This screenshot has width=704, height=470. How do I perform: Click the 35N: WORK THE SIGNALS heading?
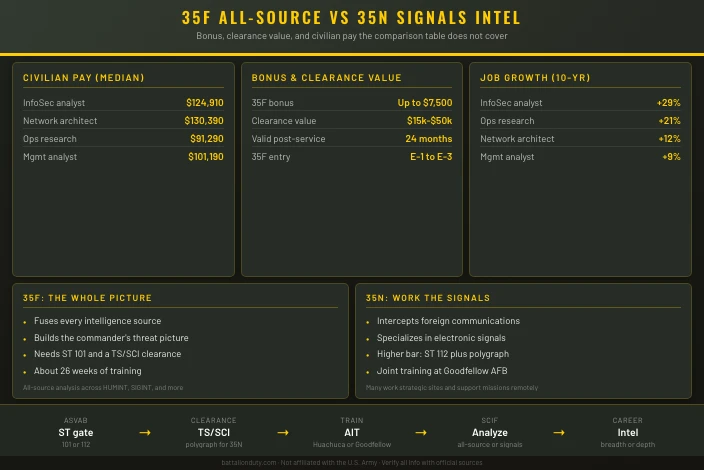(x=427, y=298)
